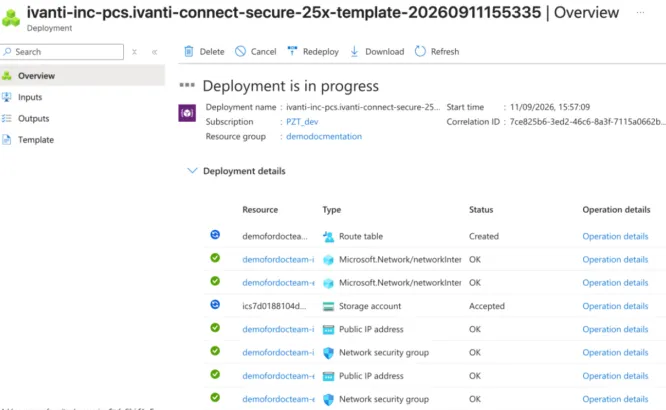Click the Cancel circle icon

tap(240, 51)
